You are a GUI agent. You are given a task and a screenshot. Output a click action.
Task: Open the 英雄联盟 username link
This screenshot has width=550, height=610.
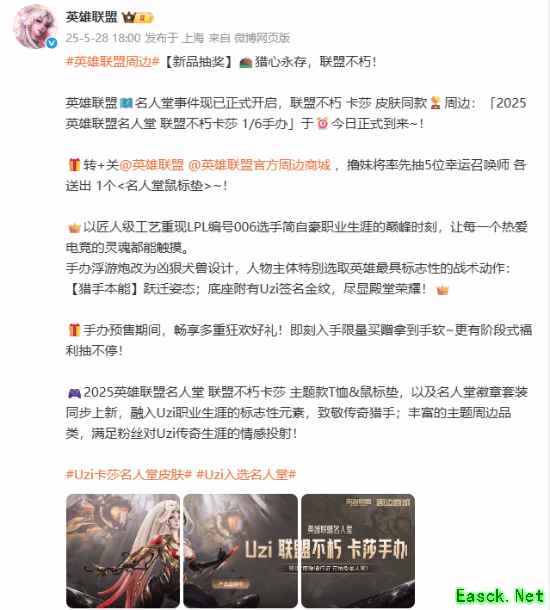(x=91, y=17)
